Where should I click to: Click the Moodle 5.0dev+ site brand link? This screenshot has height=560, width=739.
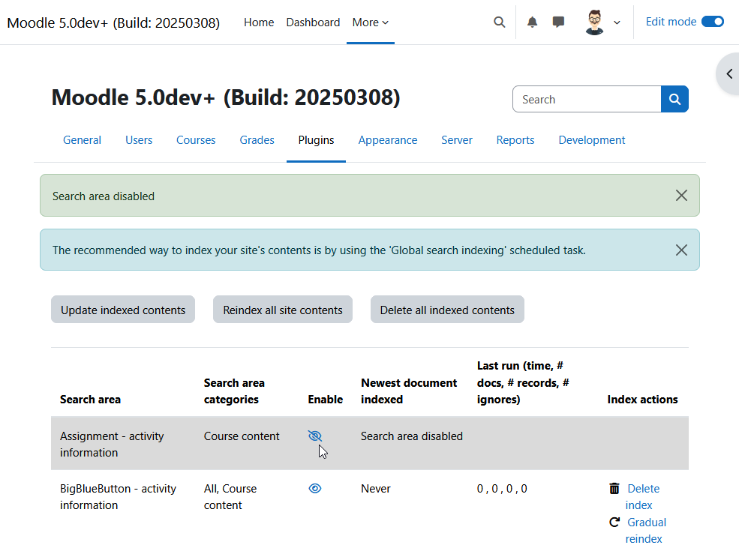113,22
